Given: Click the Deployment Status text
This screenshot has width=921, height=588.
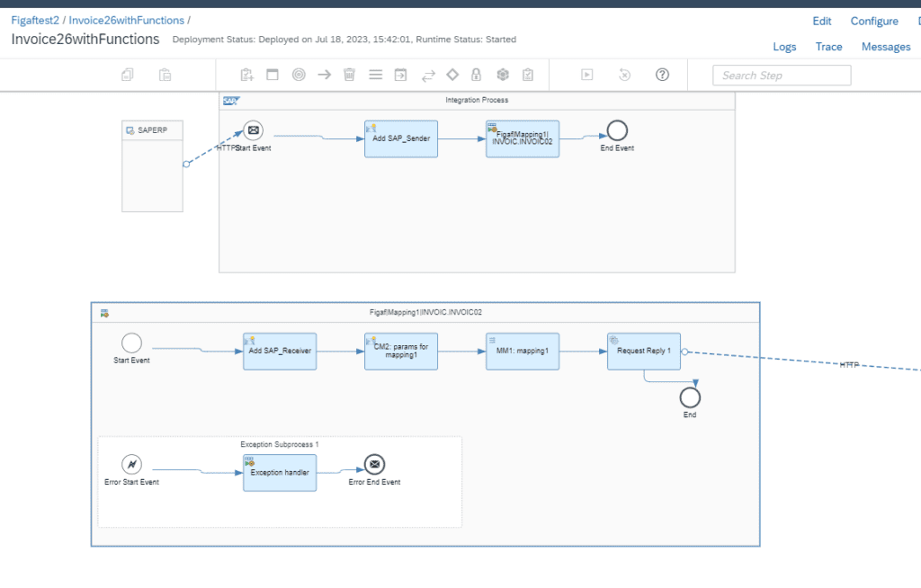Looking at the screenshot, I should pyautogui.click(x=344, y=40).
